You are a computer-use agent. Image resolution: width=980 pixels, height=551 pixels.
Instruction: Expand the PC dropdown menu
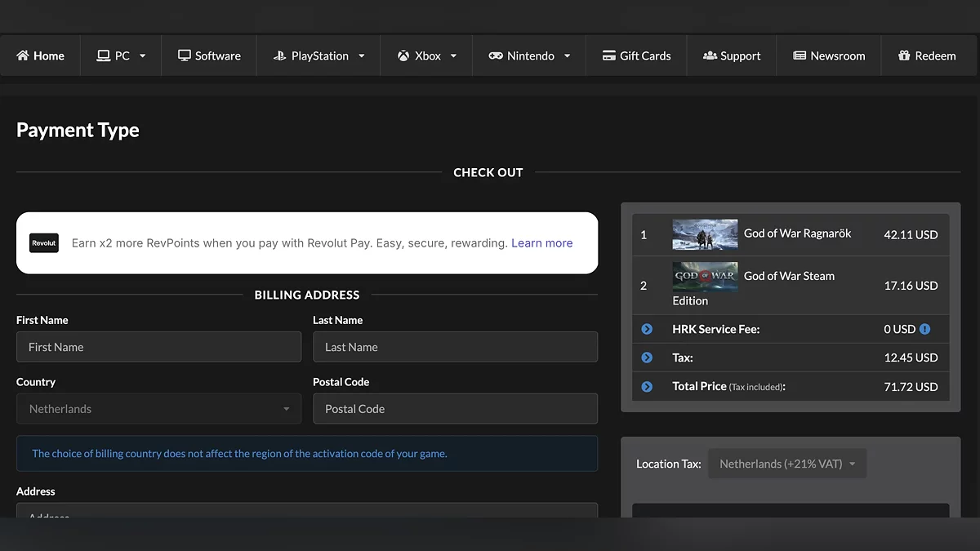[121, 56]
